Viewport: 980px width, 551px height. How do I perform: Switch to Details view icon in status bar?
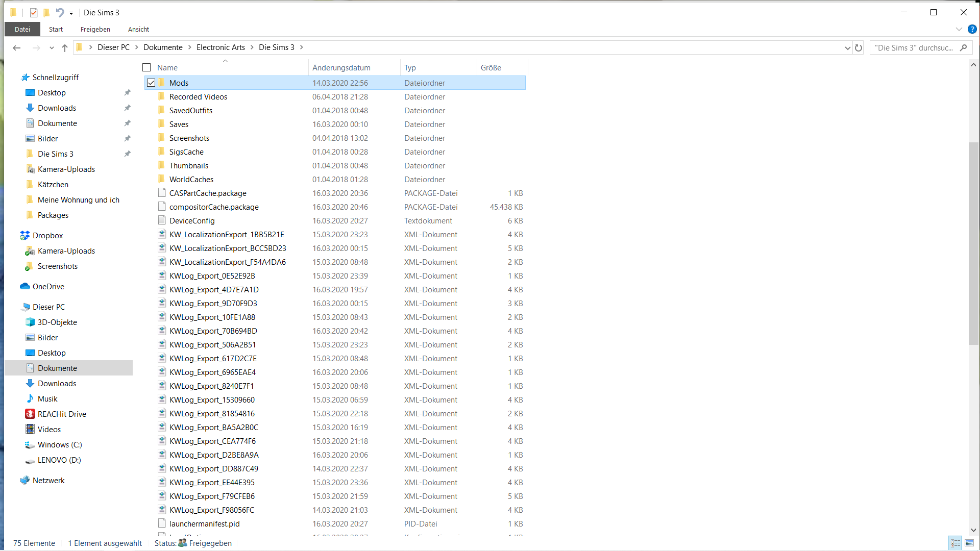point(955,543)
